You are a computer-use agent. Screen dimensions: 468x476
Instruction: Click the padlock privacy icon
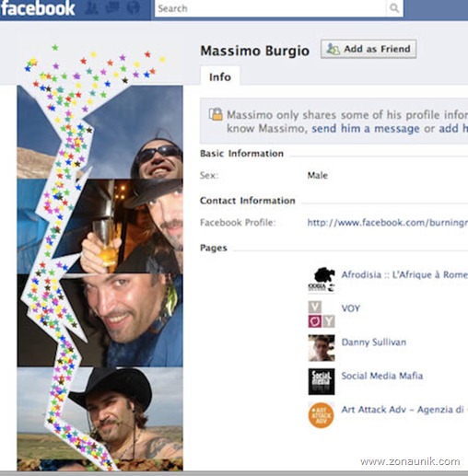click(x=216, y=114)
